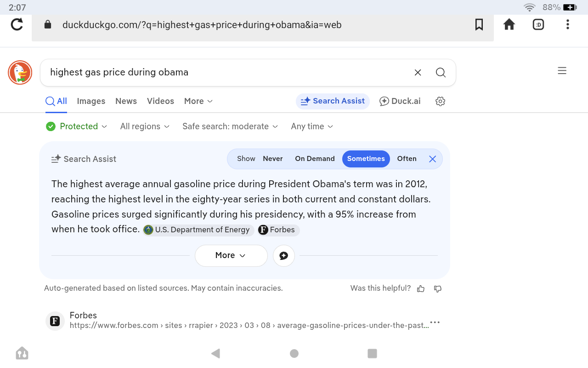Bookmark this page with the bookmark icon
The image size is (588, 368).
479,24
